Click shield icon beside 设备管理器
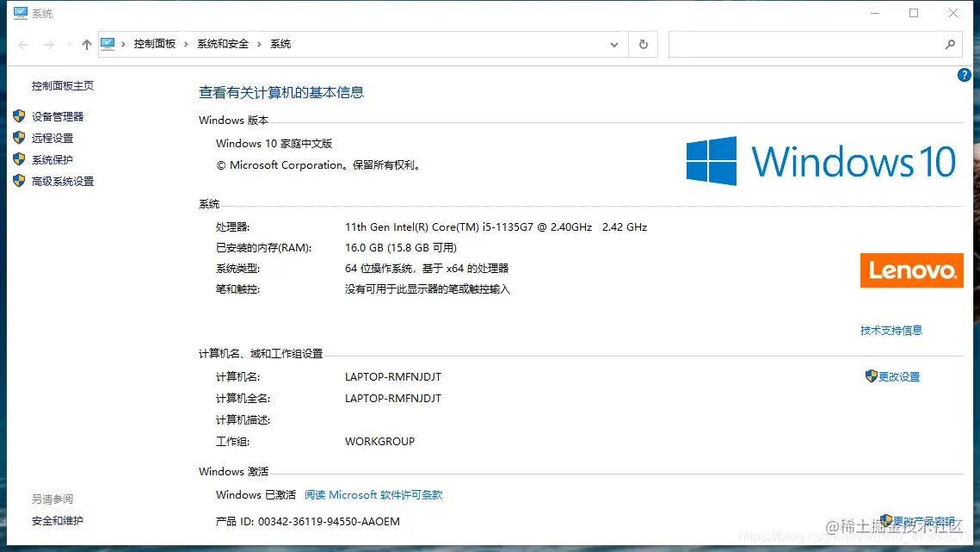This screenshot has width=980, height=552. click(19, 115)
